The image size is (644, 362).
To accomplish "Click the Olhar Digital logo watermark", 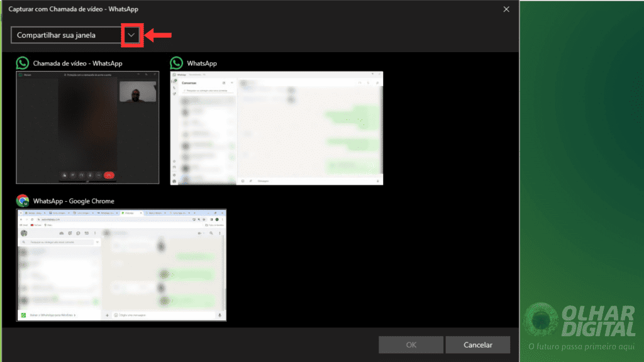I will tap(585, 321).
